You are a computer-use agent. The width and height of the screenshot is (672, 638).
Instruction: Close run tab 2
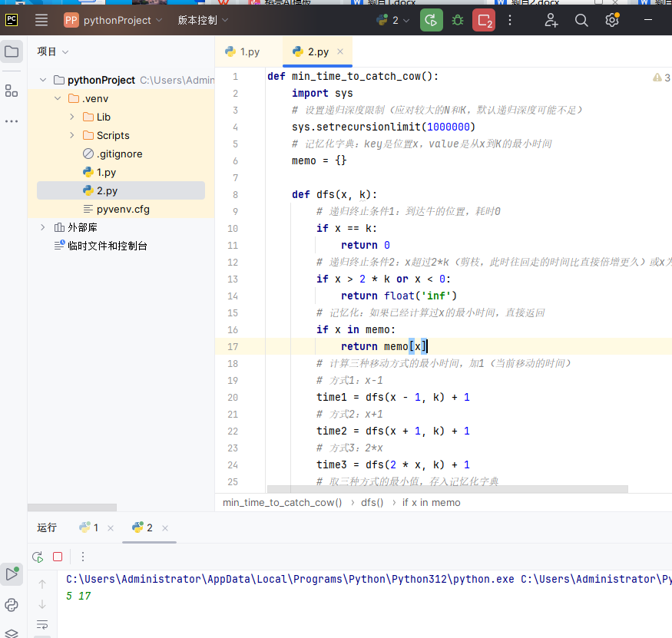(165, 528)
